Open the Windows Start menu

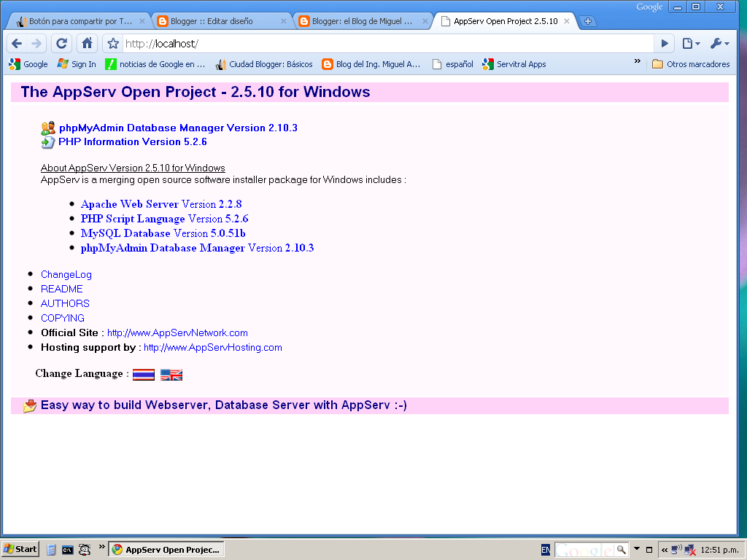click(20, 549)
